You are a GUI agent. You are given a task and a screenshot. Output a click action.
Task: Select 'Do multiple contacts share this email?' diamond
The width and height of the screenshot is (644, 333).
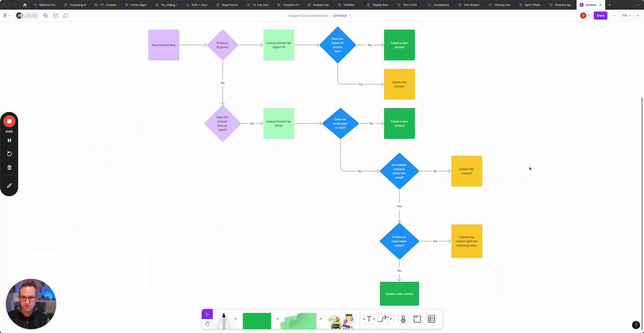point(399,171)
